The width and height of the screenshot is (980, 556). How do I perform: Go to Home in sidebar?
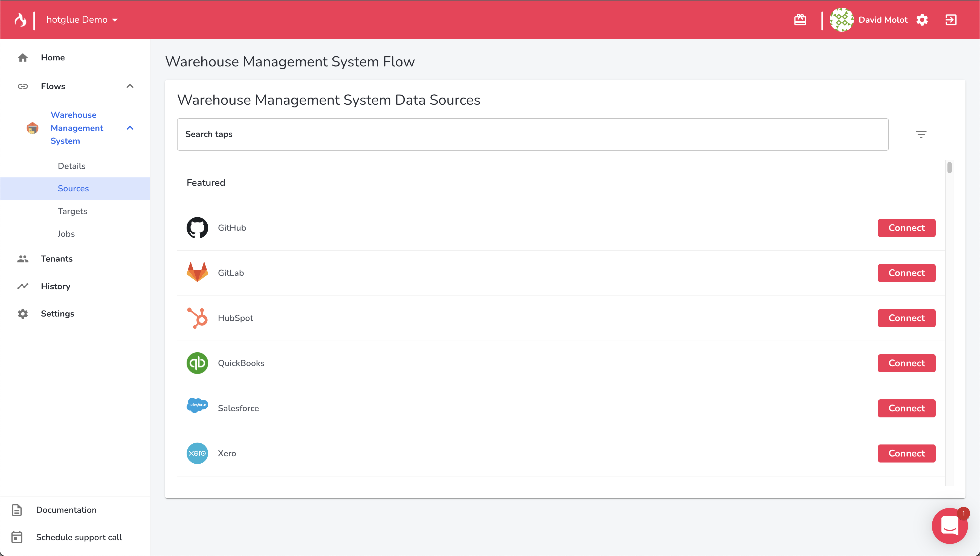tap(53, 58)
